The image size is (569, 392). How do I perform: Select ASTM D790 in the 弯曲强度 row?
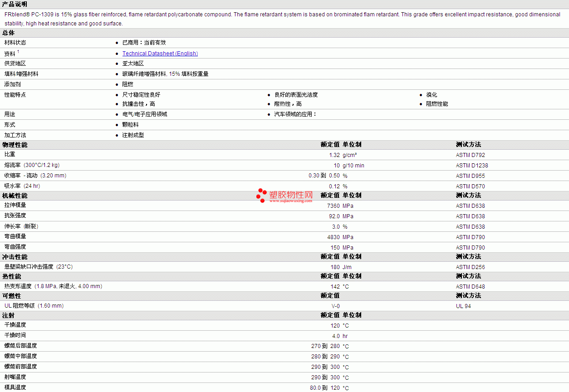tap(471, 248)
